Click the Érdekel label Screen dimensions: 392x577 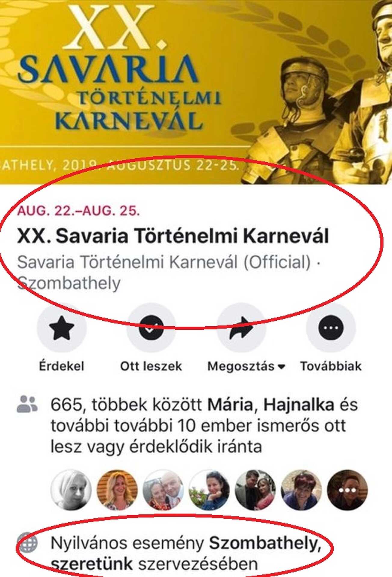pos(61,366)
